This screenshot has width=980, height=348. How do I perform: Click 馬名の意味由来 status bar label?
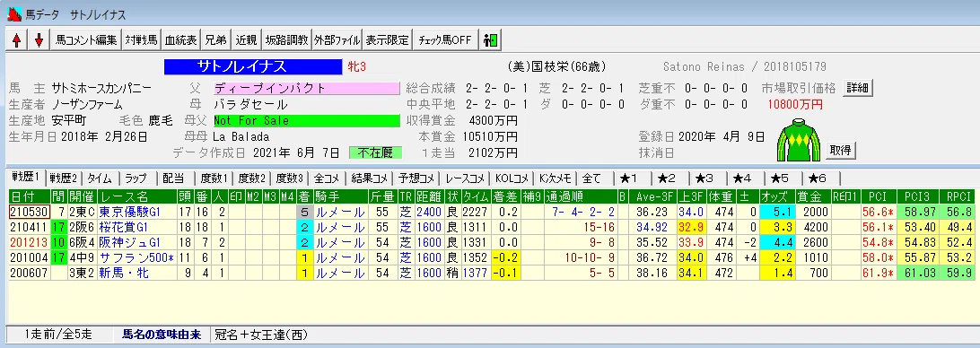click(x=162, y=335)
